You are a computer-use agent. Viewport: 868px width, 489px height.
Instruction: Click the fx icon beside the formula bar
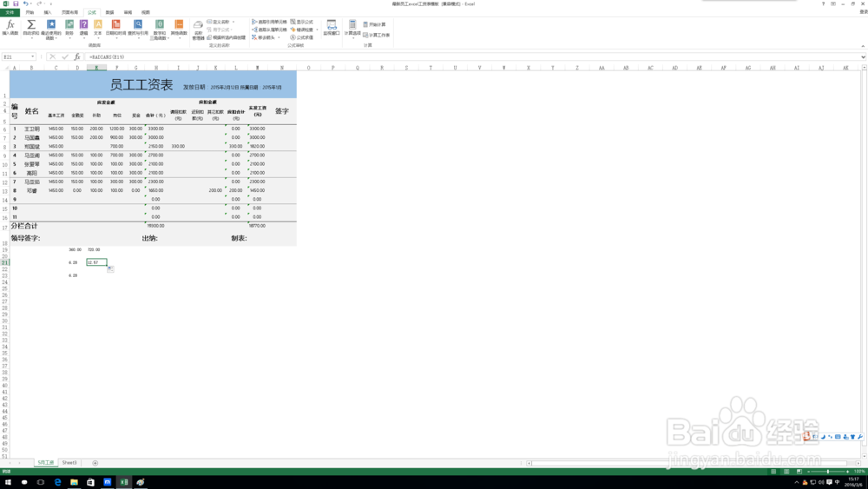77,56
